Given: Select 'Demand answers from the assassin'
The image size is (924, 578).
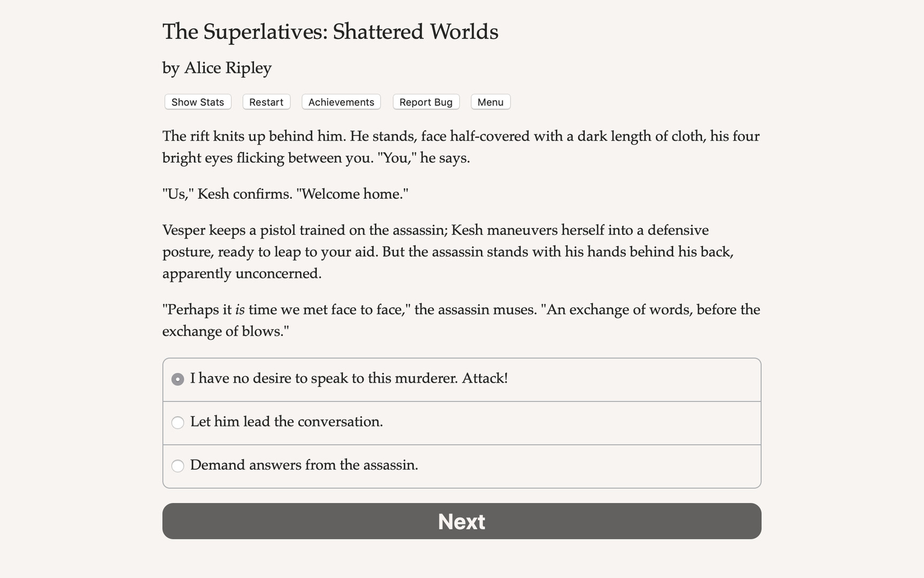Looking at the screenshot, I should [x=304, y=466].
